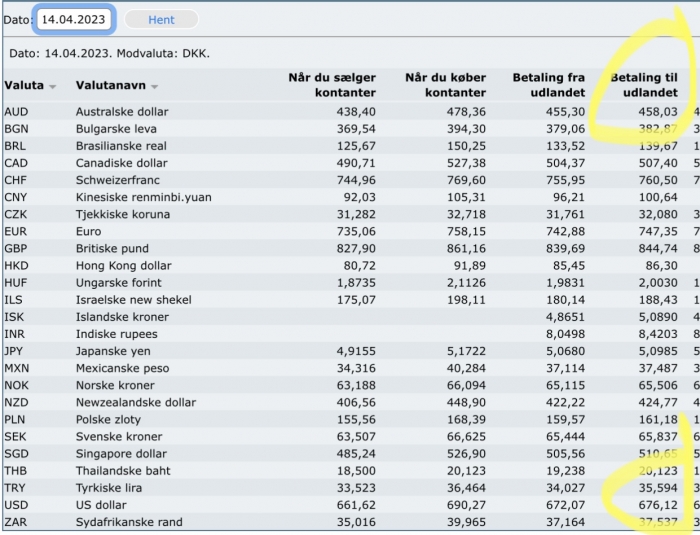This screenshot has width=700, height=535.
Task: Click the 'Når du sælger kontanter' header
Action: 332,85
